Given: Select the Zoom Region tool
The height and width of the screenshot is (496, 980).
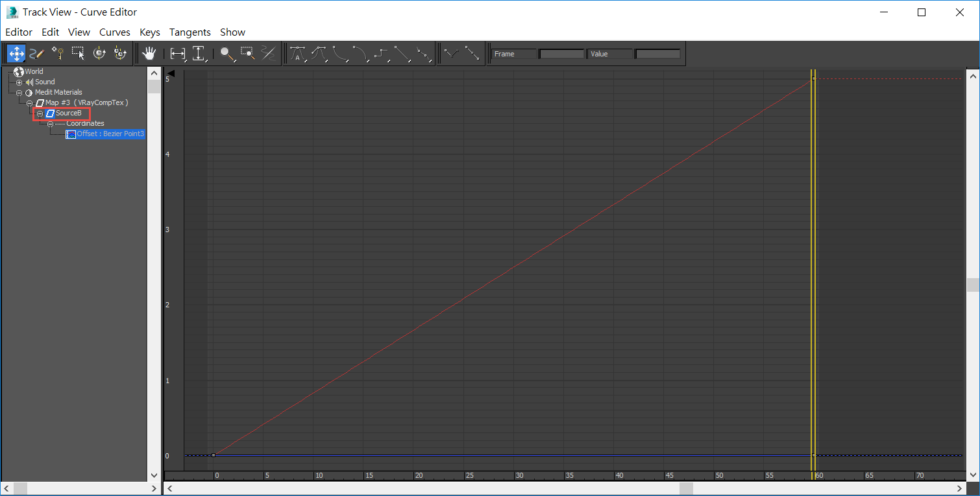Looking at the screenshot, I should (x=248, y=54).
